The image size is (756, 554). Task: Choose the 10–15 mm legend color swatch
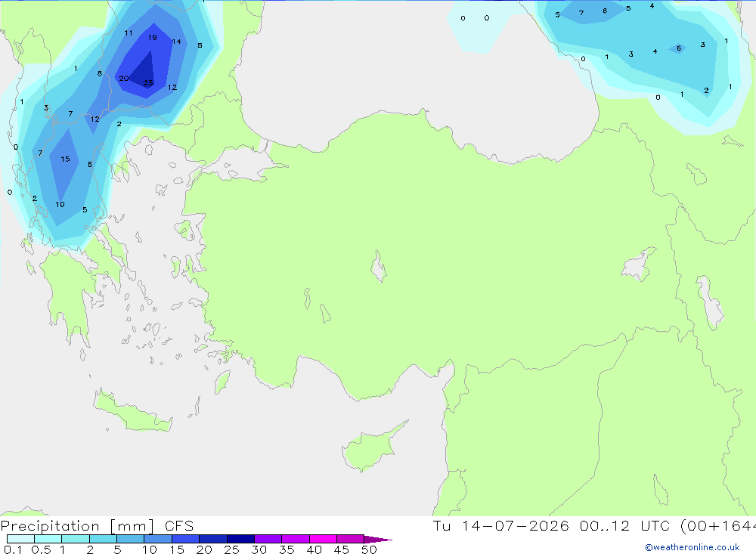158,539
